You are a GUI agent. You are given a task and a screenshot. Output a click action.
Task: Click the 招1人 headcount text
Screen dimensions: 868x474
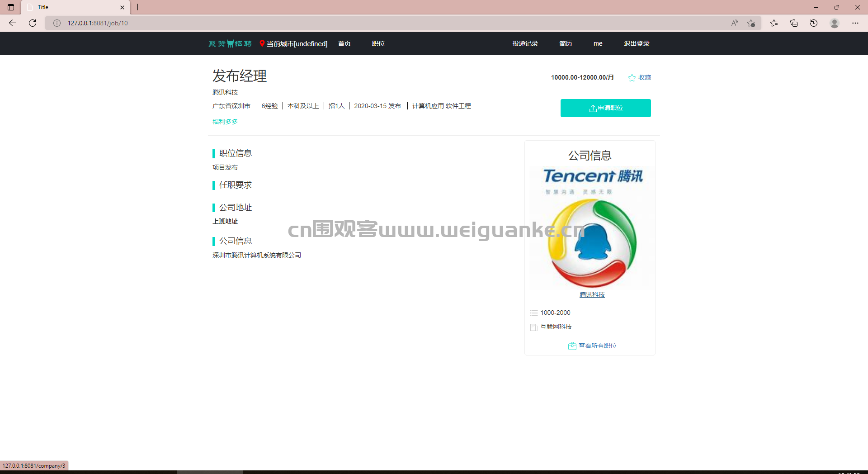tap(336, 106)
